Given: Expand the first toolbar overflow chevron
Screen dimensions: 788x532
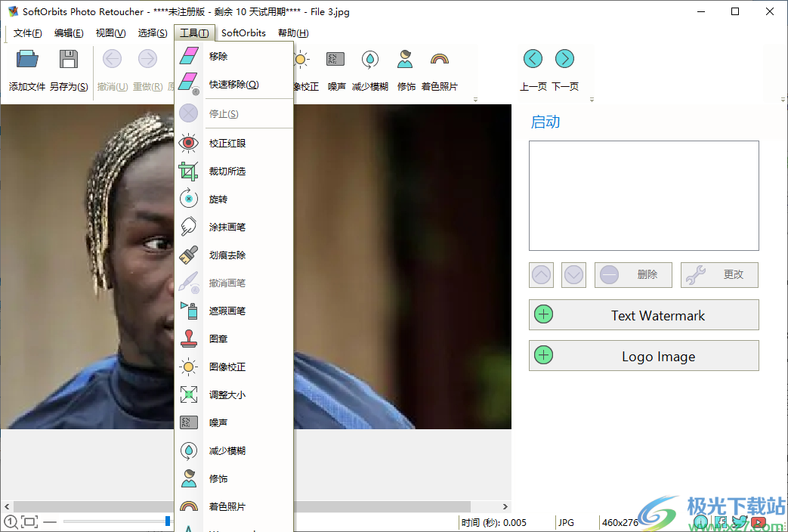Looking at the screenshot, I should (x=476, y=99).
